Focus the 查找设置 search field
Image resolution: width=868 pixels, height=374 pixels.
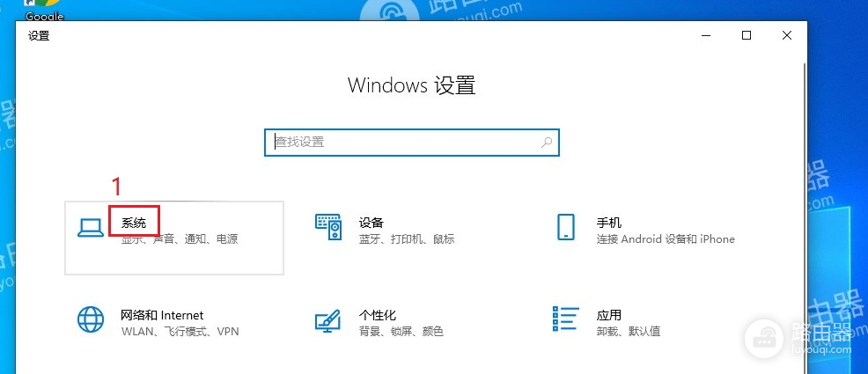pyautogui.click(x=412, y=143)
